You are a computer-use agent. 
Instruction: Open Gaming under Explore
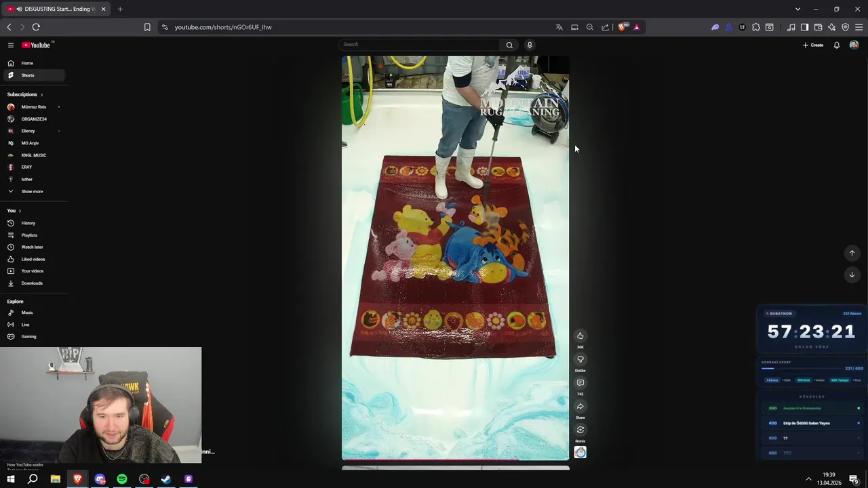tap(33, 336)
